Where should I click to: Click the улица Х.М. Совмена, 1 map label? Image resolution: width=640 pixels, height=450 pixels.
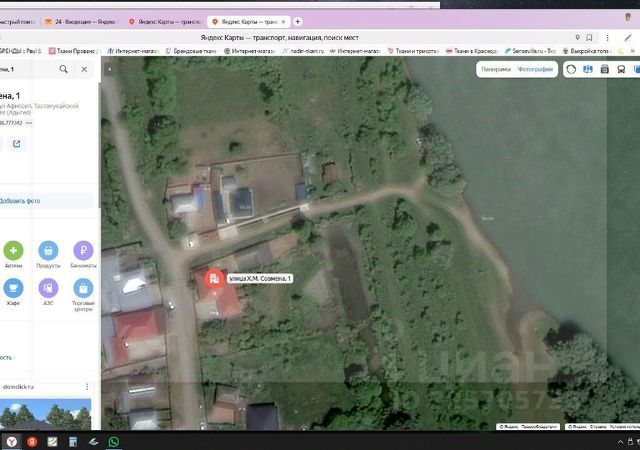click(260, 278)
